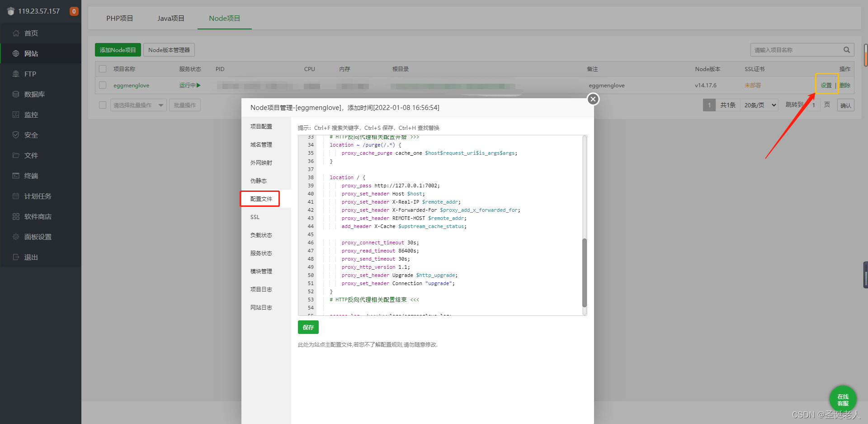The height and width of the screenshot is (424, 868).
Task: Open 模块管理 in dialog menu
Action: [x=266, y=271]
